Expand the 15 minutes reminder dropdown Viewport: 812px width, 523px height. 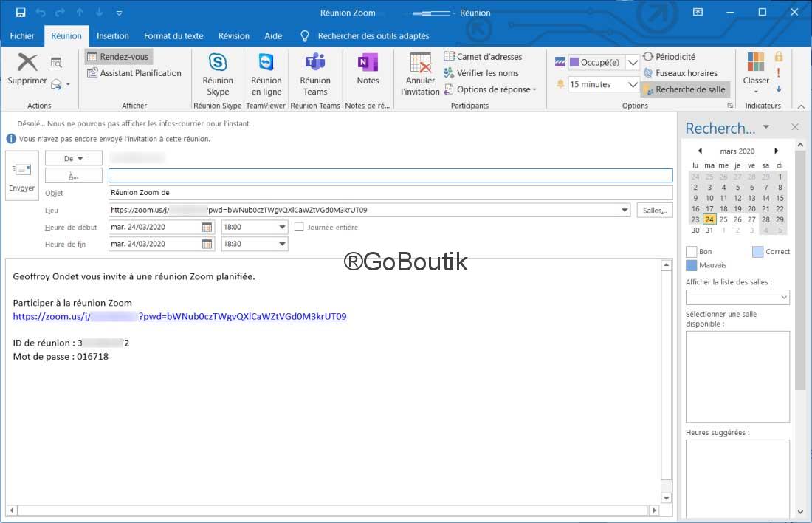(633, 84)
